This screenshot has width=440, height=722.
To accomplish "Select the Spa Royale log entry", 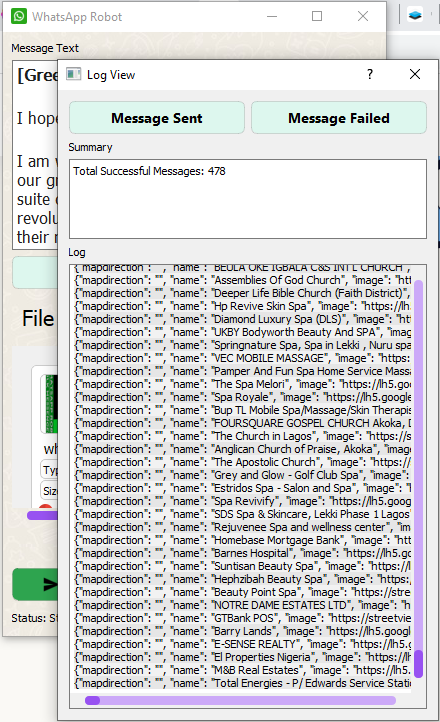I will pyautogui.click(x=243, y=397).
